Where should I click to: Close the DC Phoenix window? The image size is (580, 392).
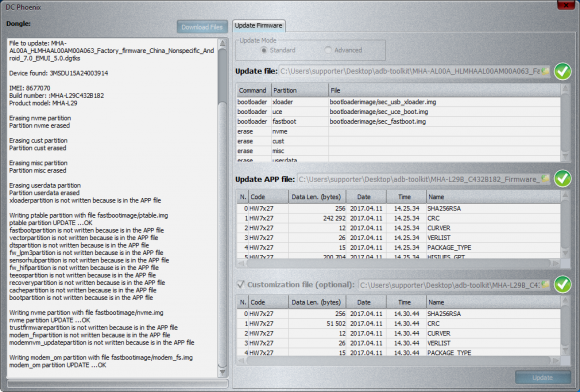click(x=566, y=5)
